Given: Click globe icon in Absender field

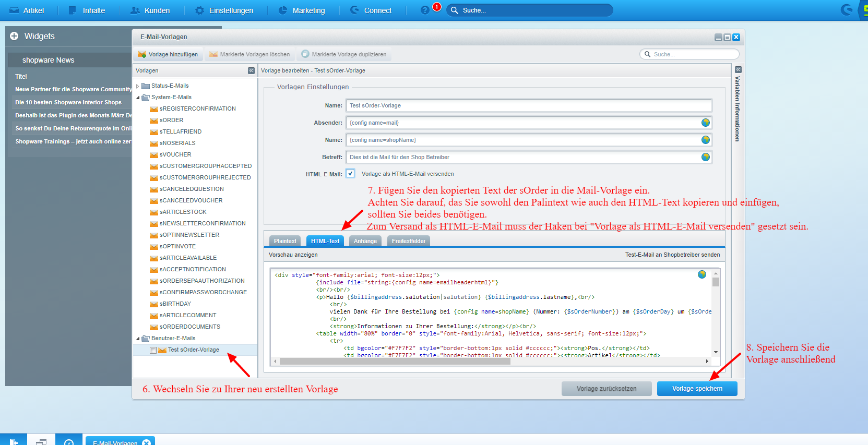Looking at the screenshot, I should tap(706, 123).
